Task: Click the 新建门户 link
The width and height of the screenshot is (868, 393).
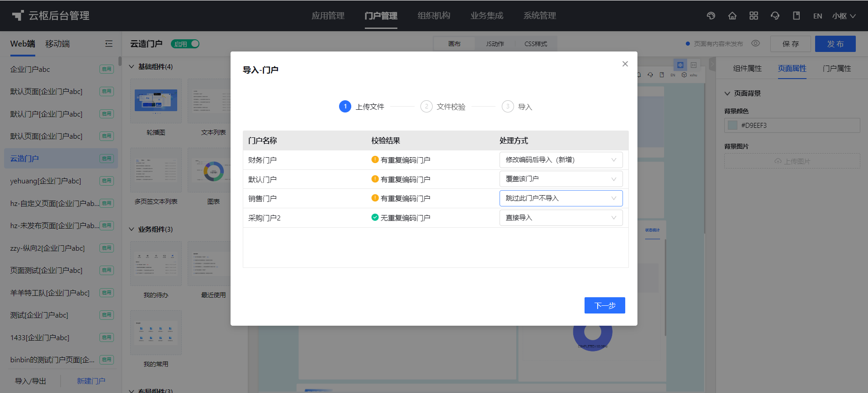Action: pos(91,381)
